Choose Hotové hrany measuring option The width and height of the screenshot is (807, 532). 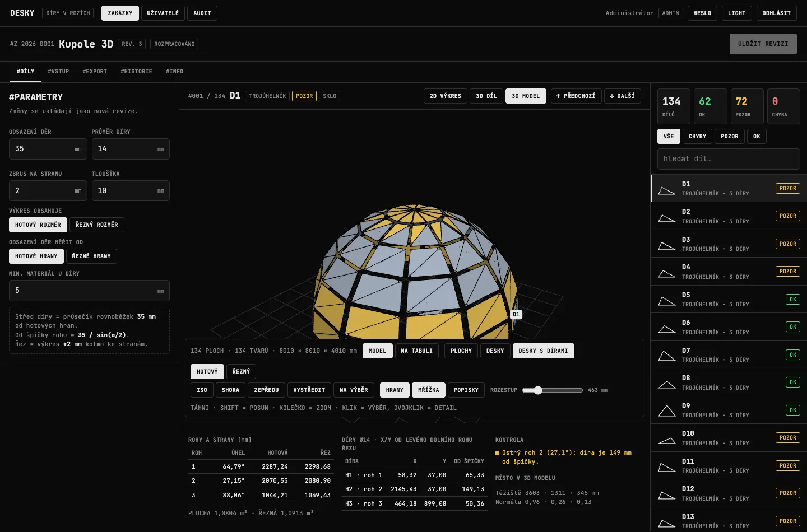click(x=36, y=256)
